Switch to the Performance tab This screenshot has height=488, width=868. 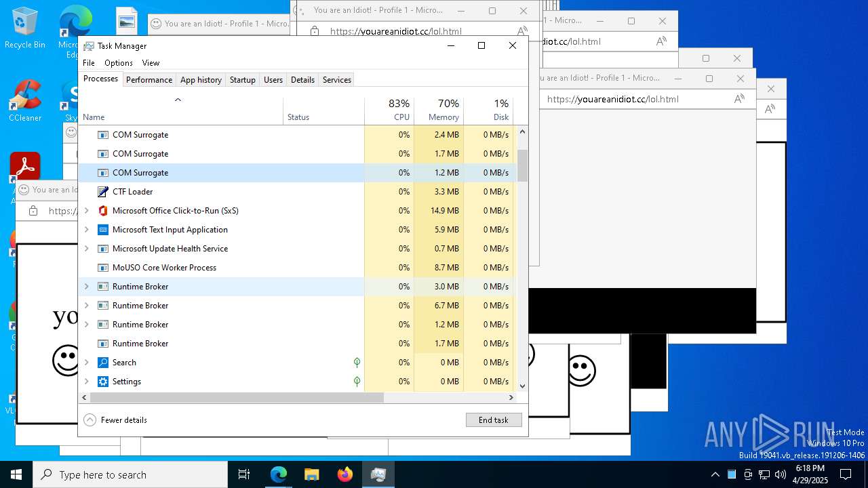click(x=149, y=80)
